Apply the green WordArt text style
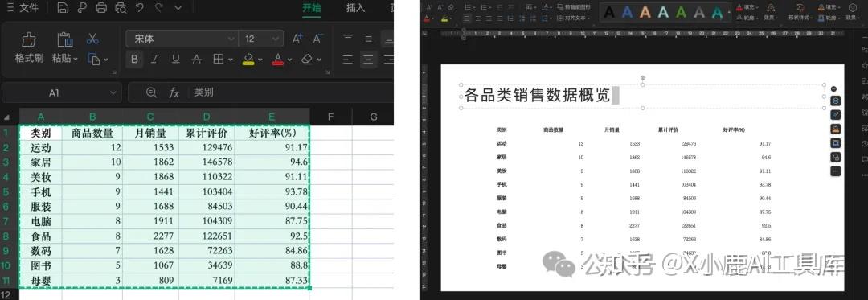Screen dimensions: 868x300 681,12
